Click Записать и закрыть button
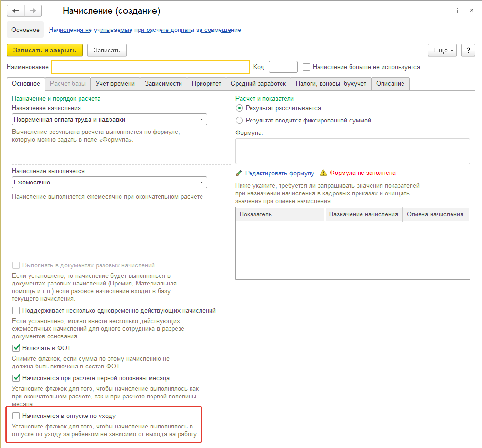The height and width of the screenshot is (448, 482). point(45,50)
